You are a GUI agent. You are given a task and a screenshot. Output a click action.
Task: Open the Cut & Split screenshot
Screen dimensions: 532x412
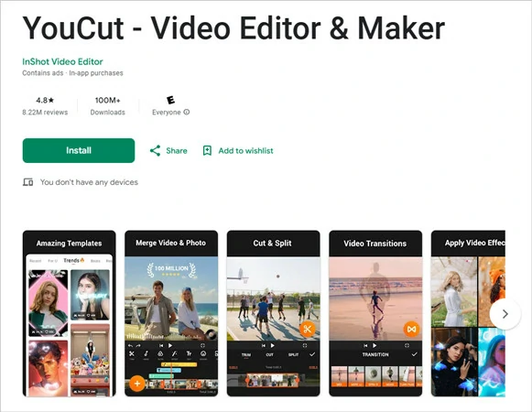pyautogui.click(x=274, y=313)
